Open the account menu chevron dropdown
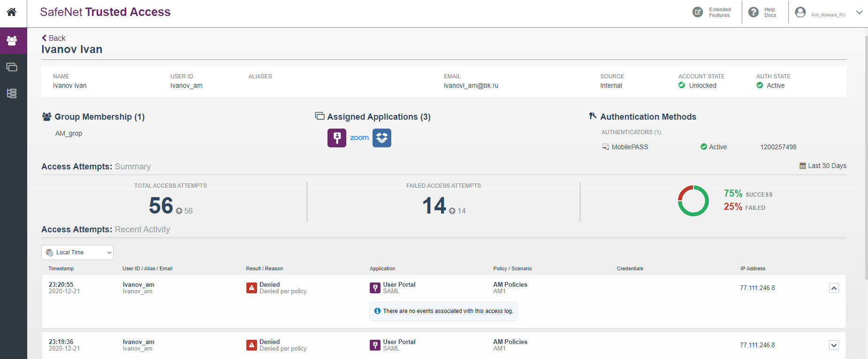 (x=859, y=12)
